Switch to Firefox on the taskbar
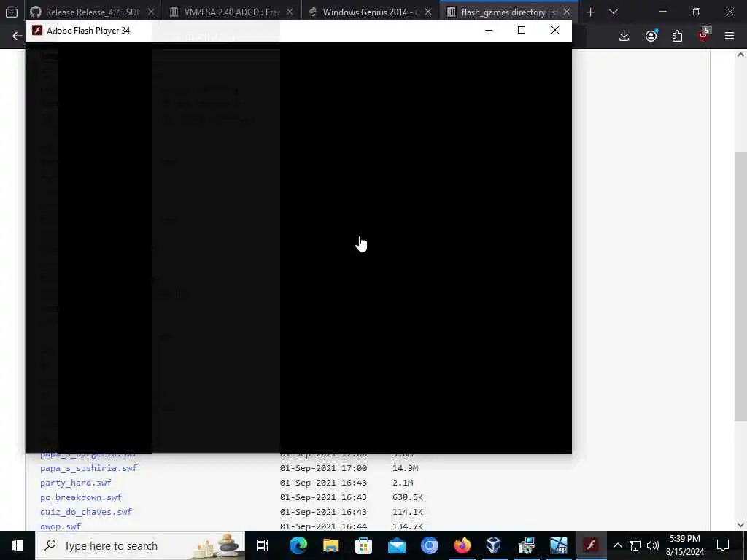 (462, 545)
